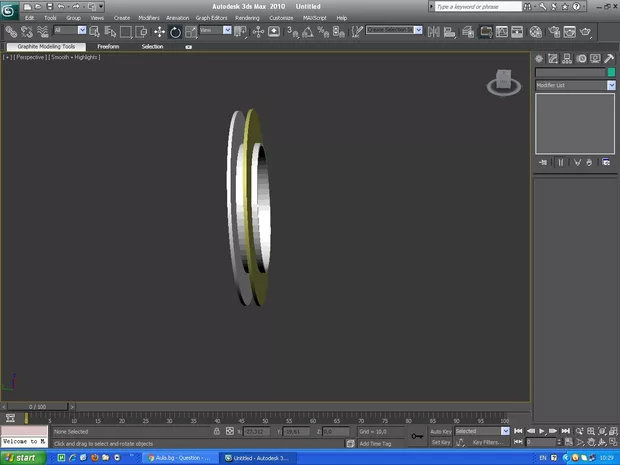Viewport: 620px width, 465px height.
Task: Click the green object color swatch
Action: [x=611, y=73]
